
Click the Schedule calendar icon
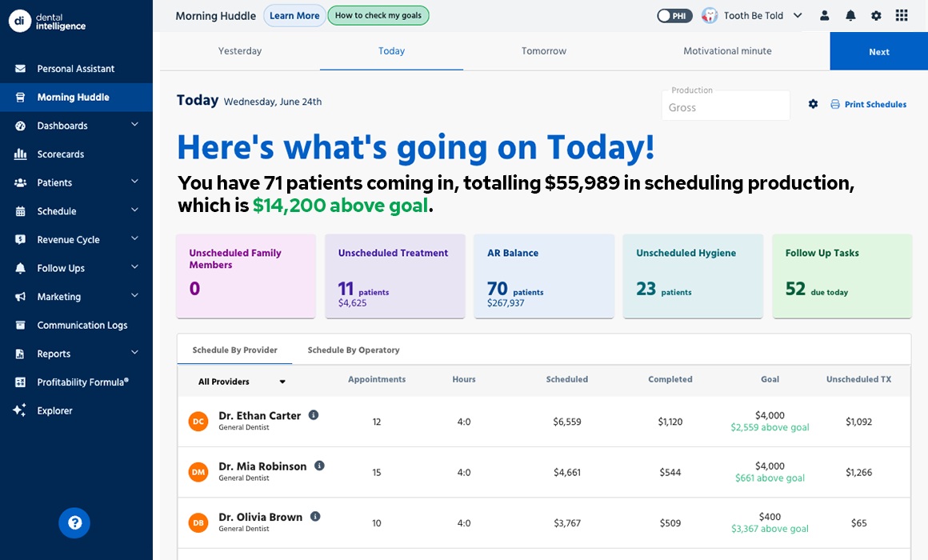pos(20,211)
